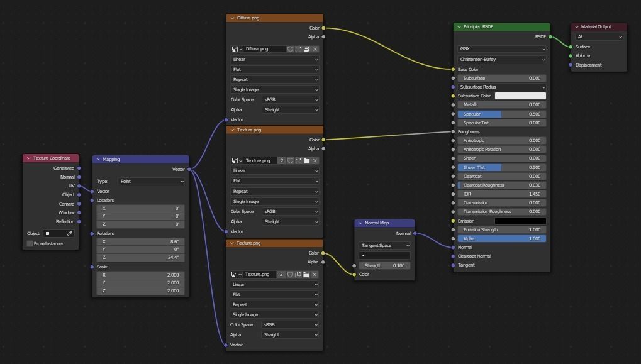Collapse the Material Output node
This screenshot has height=364, width=641.
(x=577, y=27)
